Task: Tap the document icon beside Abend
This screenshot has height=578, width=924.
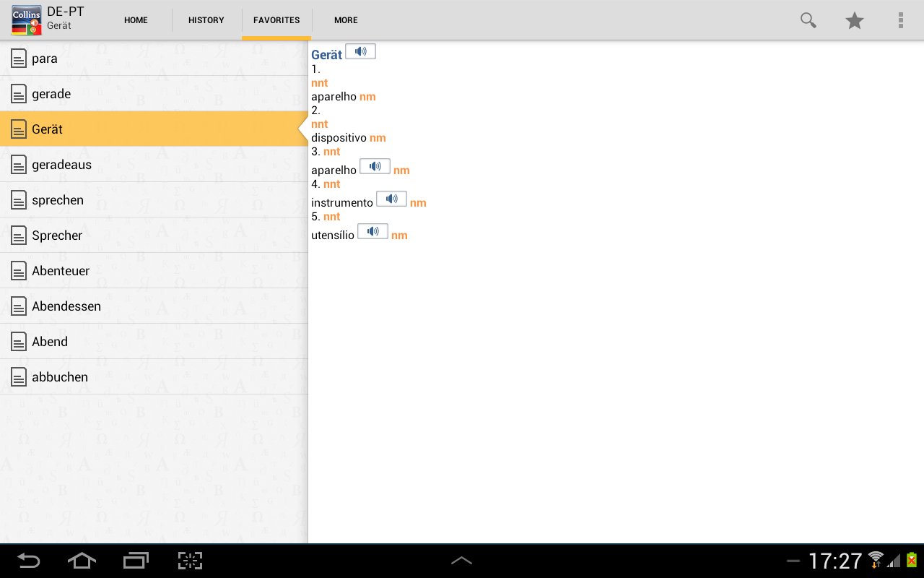Action: tap(18, 342)
